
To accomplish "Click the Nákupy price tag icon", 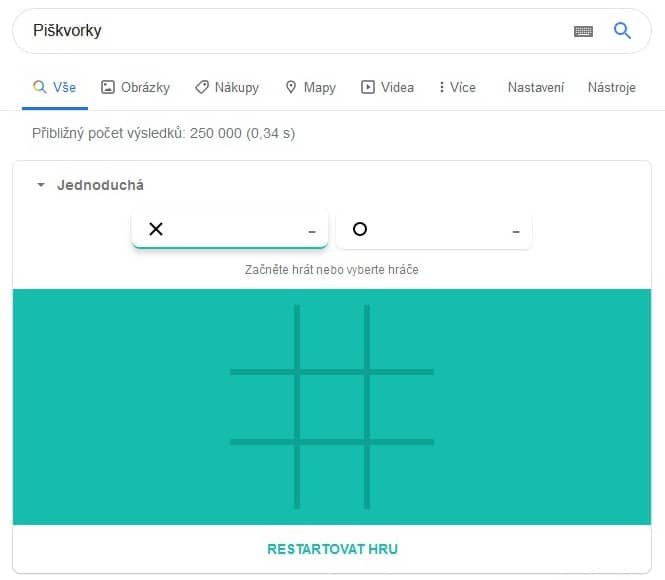I will point(202,87).
